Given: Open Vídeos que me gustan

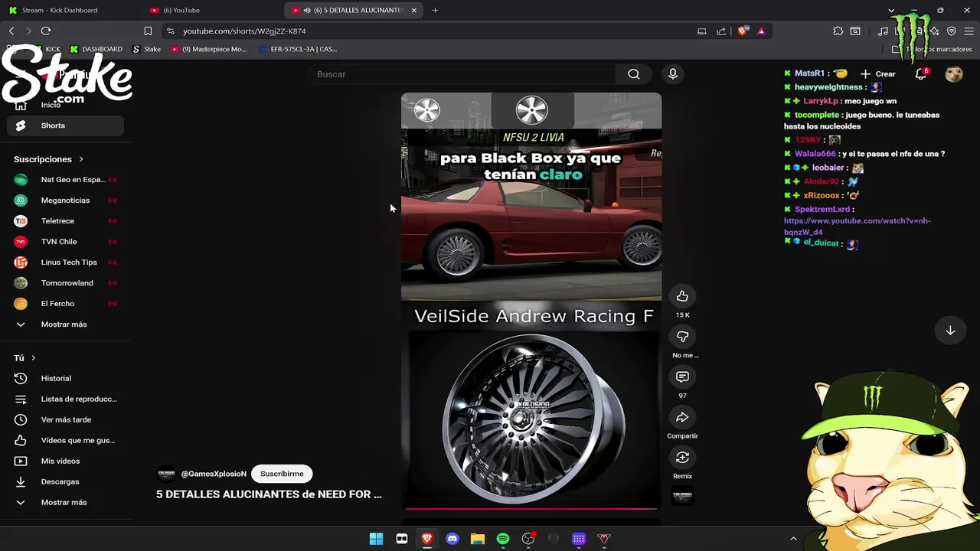Looking at the screenshot, I should tap(65, 440).
